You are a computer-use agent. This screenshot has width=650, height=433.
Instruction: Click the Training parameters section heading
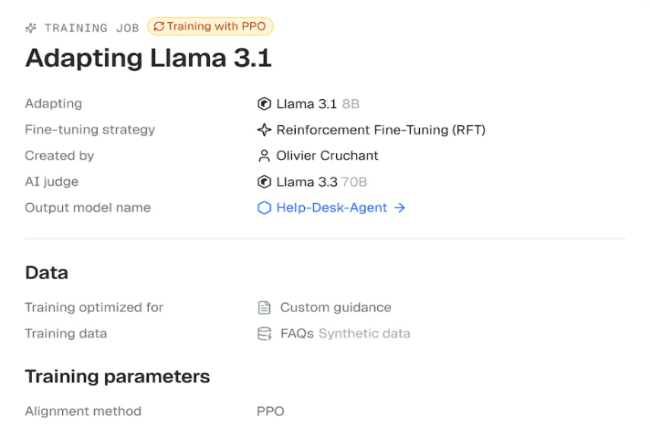click(x=117, y=377)
